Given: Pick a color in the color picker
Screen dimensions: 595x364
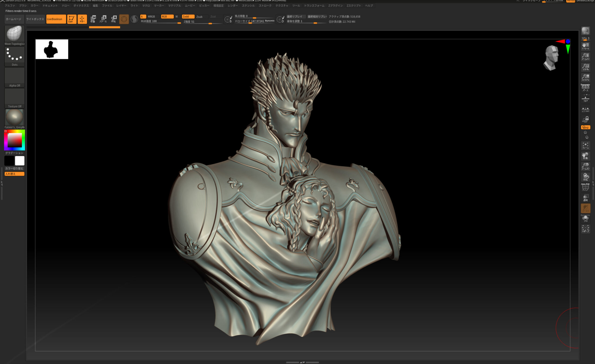Looking at the screenshot, I should (x=14, y=140).
